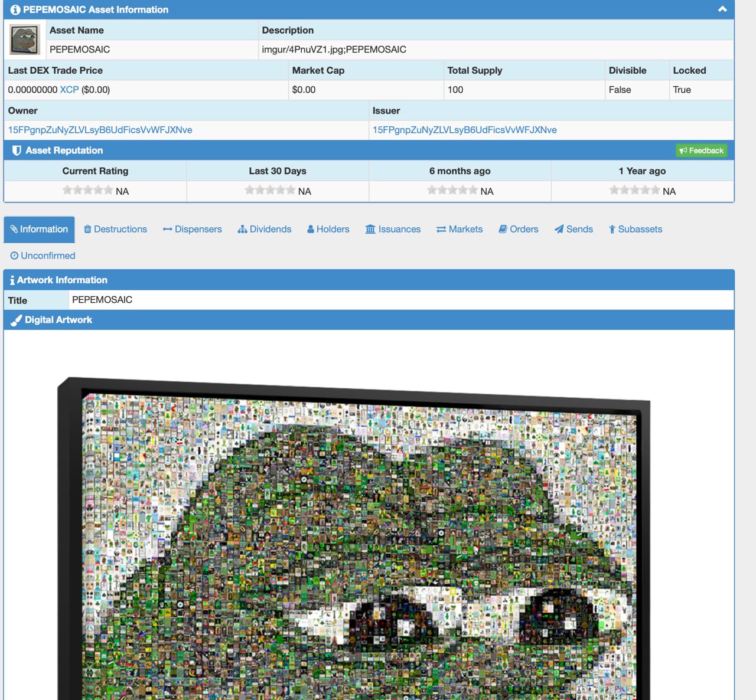Click the paintbrush icon beside Digital Artwork
The width and height of the screenshot is (756, 700).
17,320
